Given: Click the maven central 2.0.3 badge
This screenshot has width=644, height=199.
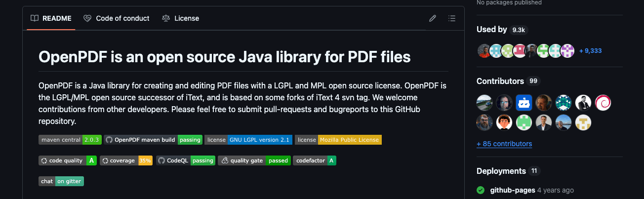Looking at the screenshot, I should coord(70,140).
